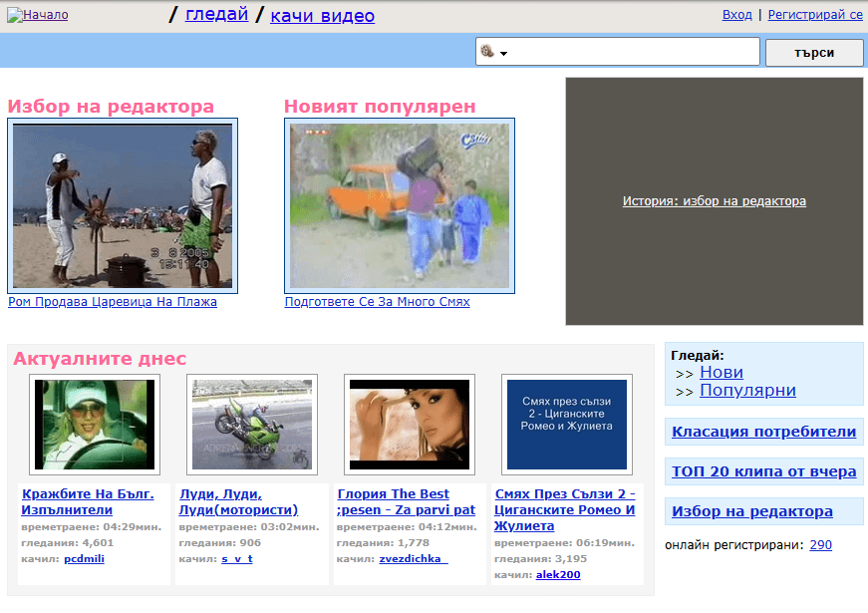The width and height of the screenshot is (868, 613).
Task: Open the качи видео upload menu link
Action: [x=322, y=16]
